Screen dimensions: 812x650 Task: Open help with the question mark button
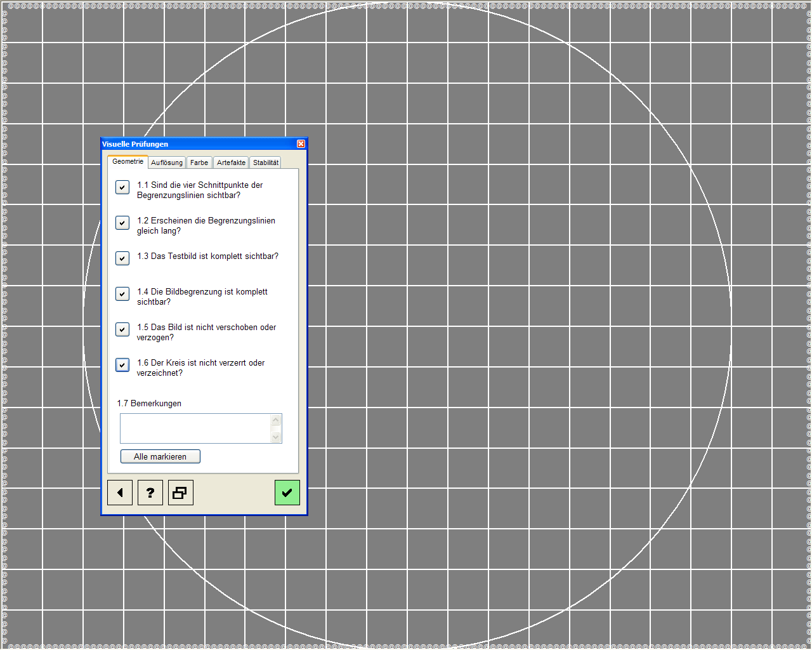150,493
